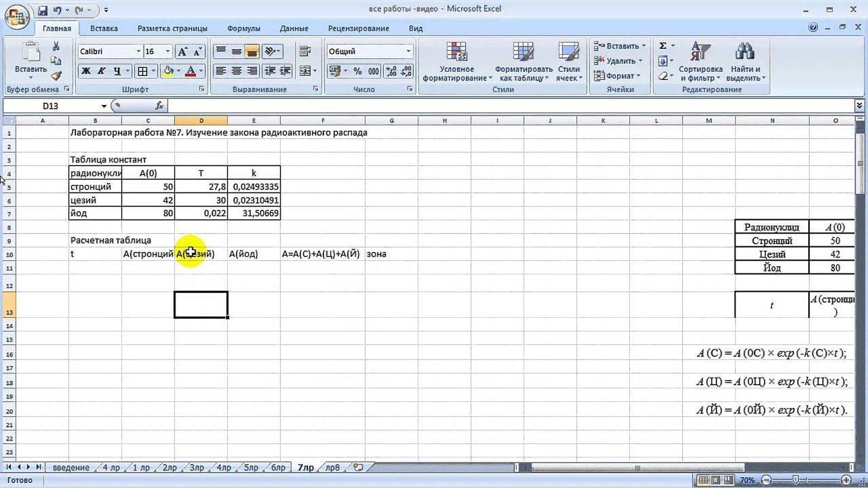
Task: Open the Calibri font name dropdown
Action: [x=138, y=52]
